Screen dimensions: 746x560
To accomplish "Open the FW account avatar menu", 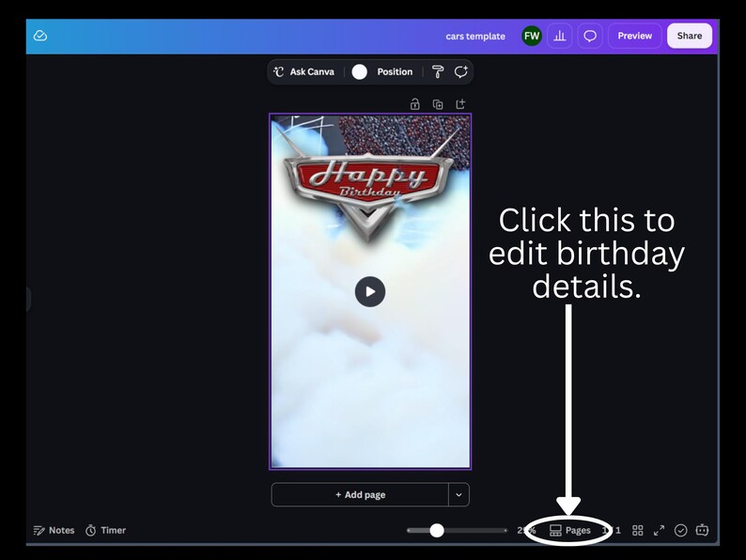I will (532, 36).
